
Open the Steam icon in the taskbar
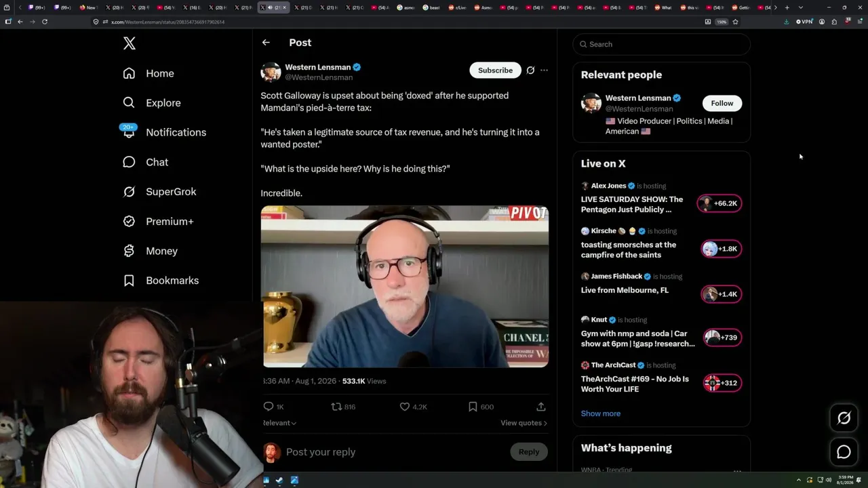tap(279, 481)
